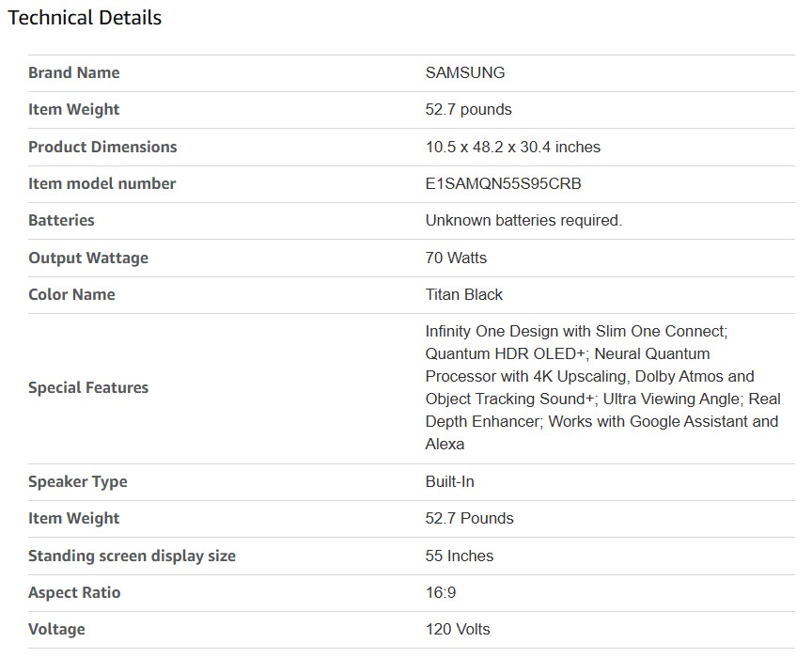Click the Built-In speaker value
This screenshot has height=658, width=812.
449,481
